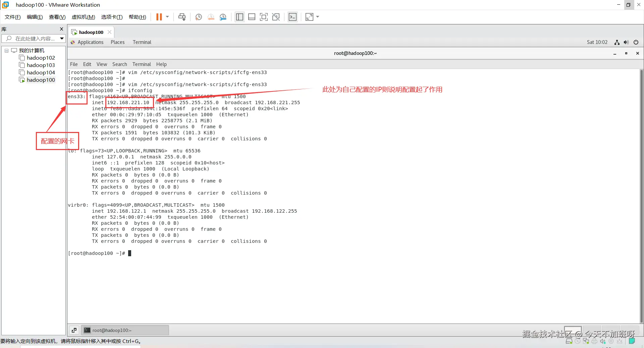Toggle the library sidebar panel
The image size is (644, 348).
pos(239,17)
